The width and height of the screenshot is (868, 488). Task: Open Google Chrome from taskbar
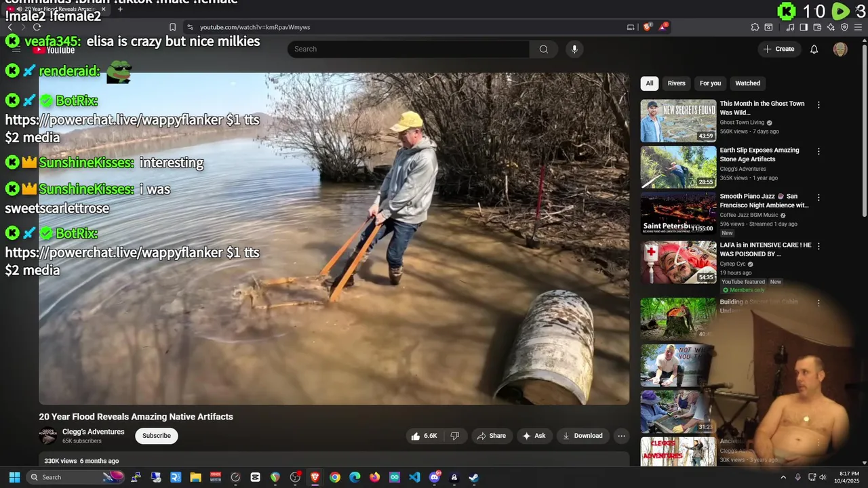pyautogui.click(x=335, y=477)
